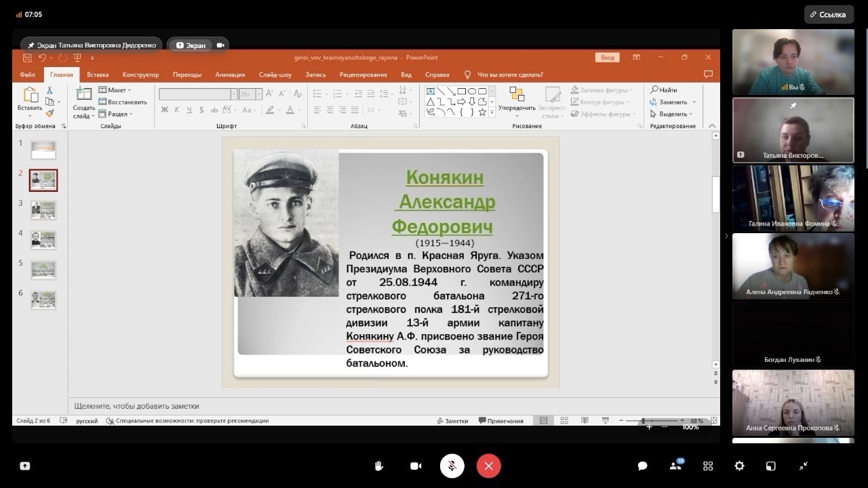Pick the font color A swatch
The image size is (868, 488).
pos(290,110)
